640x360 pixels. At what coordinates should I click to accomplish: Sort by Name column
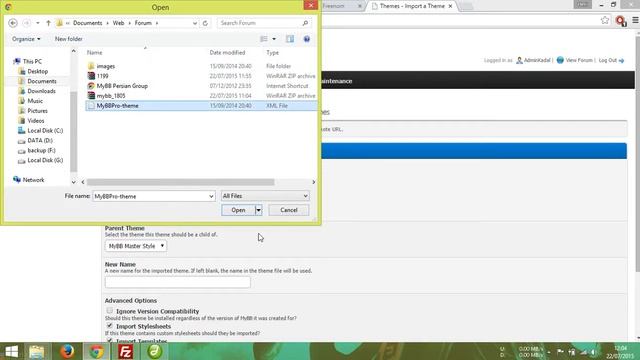pos(95,53)
